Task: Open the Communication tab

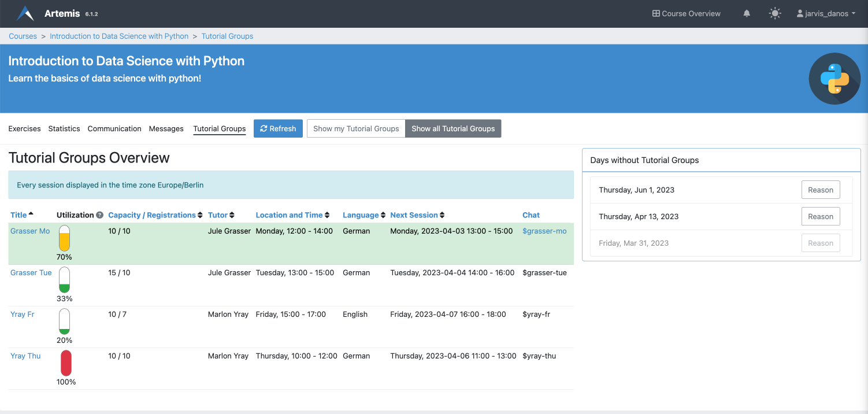Action: tap(114, 128)
